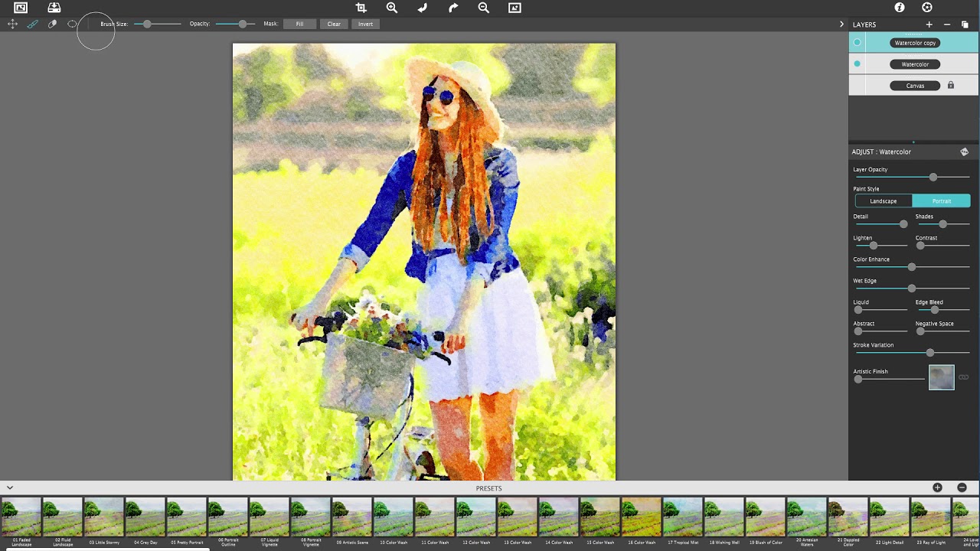Toggle visibility of the Watercolor layer
Image resolution: width=980 pixels, height=551 pixels.
point(857,64)
